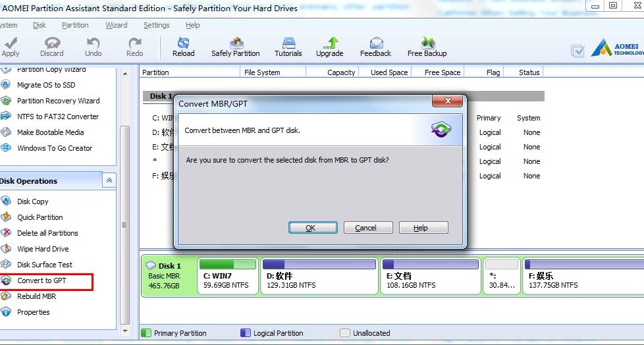Toggle the checkbox icon beside AOMEI logo
The height and width of the screenshot is (345, 644).
(x=578, y=51)
